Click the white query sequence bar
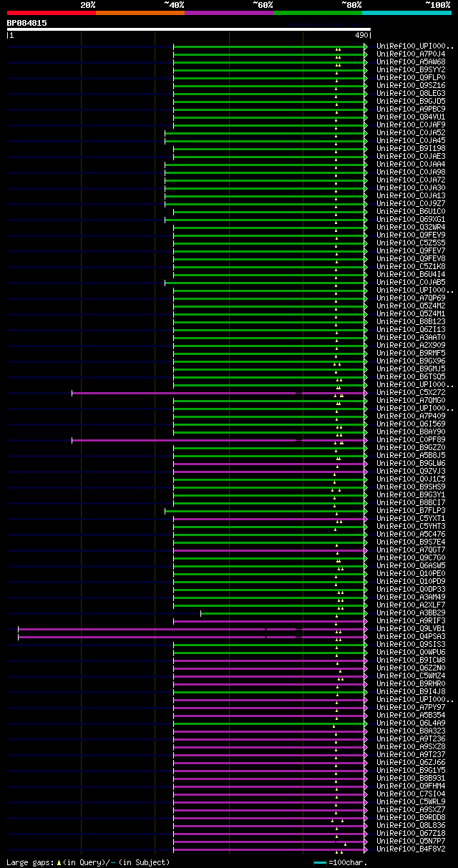 coord(189,29)
